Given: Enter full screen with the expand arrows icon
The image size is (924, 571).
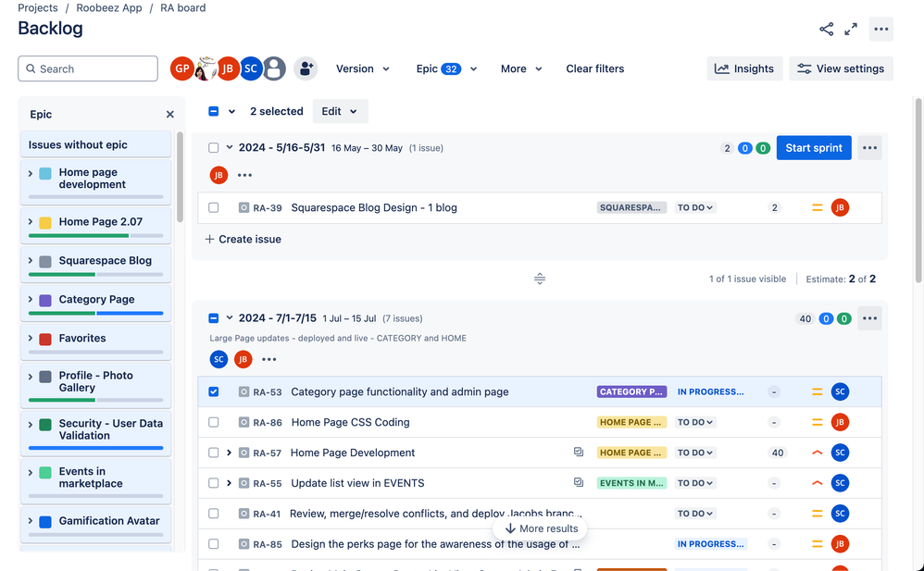Looking at the screenshot, I should pos(851,29).
